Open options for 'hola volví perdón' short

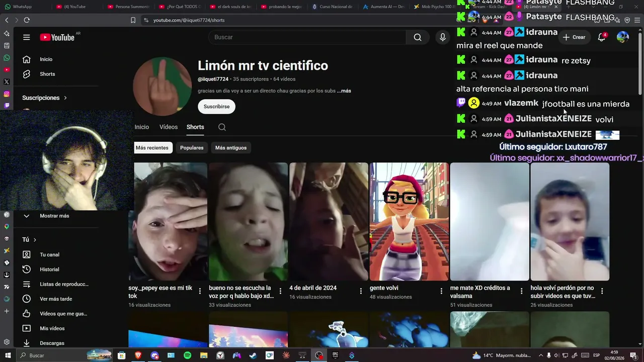click(602, 291)
